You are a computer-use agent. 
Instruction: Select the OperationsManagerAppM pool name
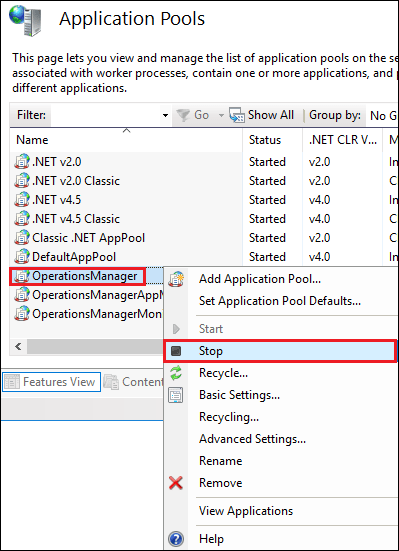tap(98, 295)
